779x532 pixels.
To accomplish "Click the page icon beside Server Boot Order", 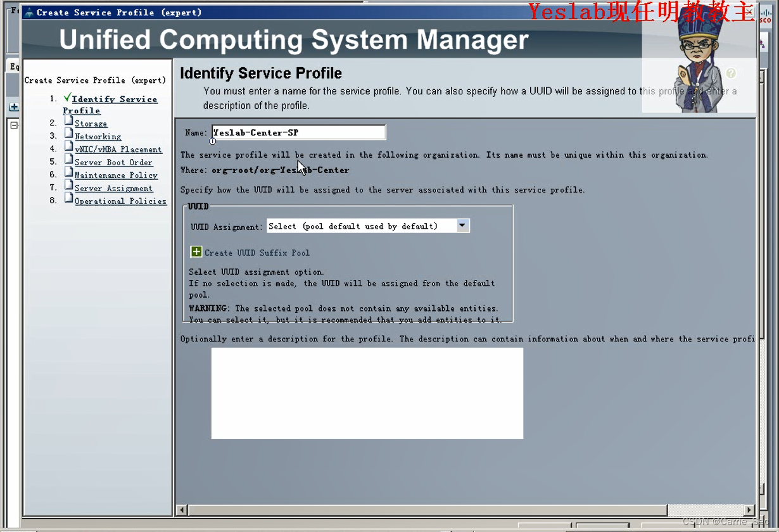I will point(68,159).
